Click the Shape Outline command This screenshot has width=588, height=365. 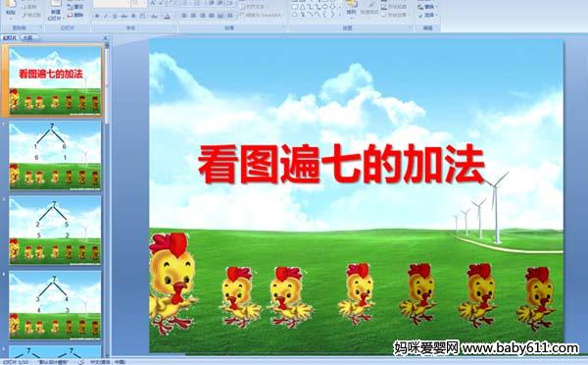click(394, 7)
